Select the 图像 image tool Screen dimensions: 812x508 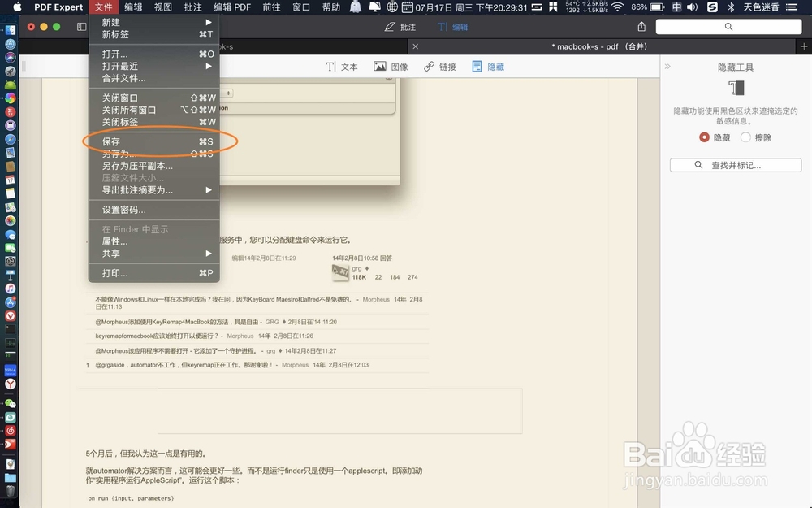pyautogui.click(x=391, y=67)
